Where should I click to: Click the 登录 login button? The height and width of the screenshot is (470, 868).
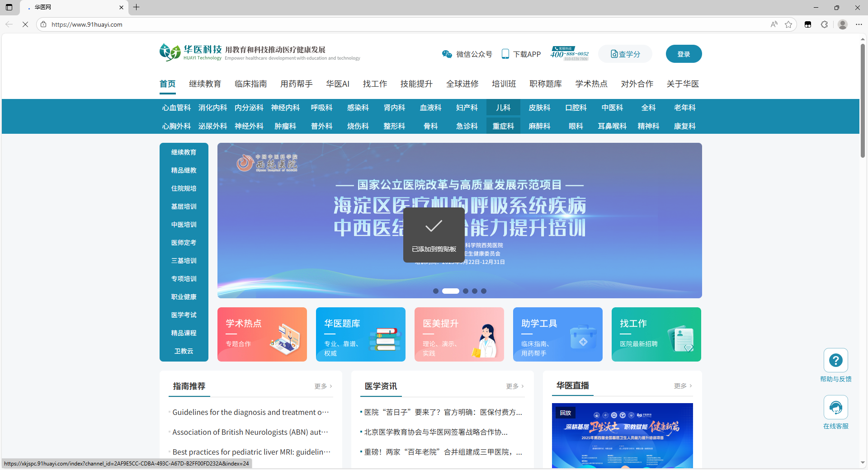click(684, 54)
